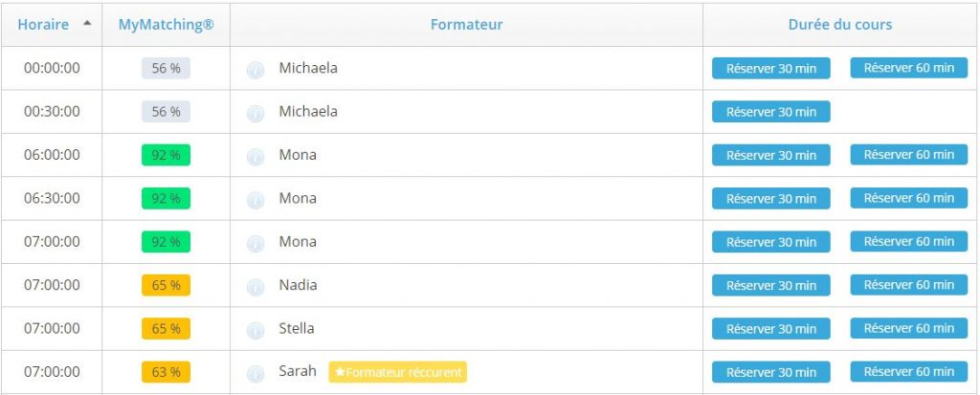Open the info icon beside Stella
The image size is (980, 395).
point(255,331)
